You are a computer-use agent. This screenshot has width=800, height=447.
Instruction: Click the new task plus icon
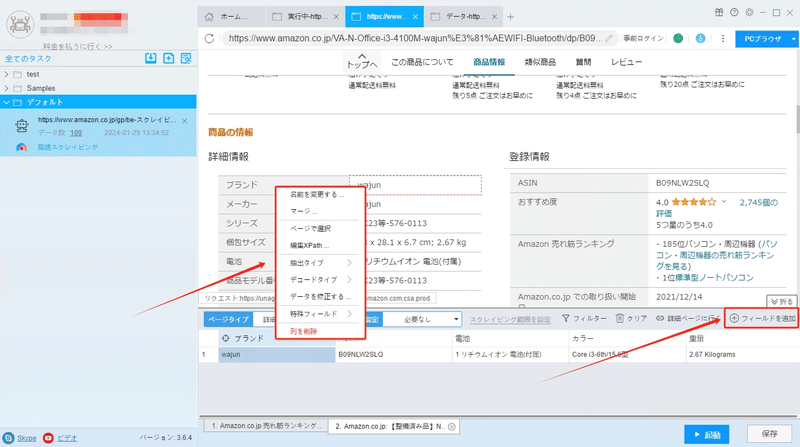point(168,58)
